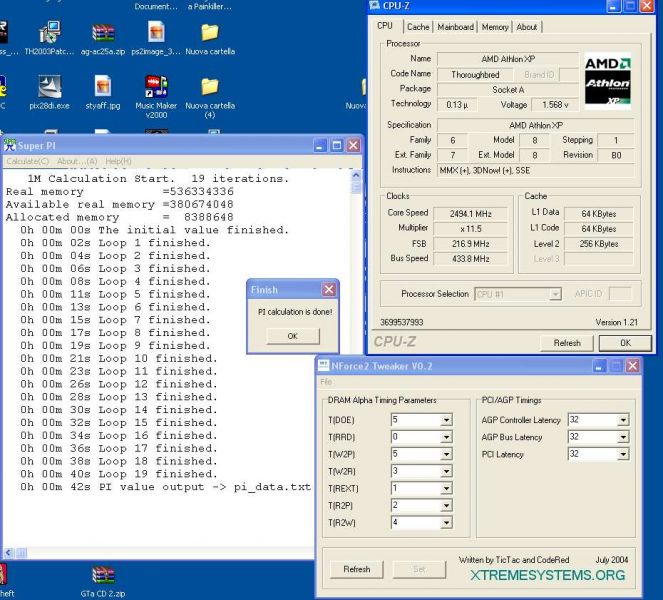This screenshot has width=663, height=600.
Task: Expand the T(R2P) dropdown
Action: [x=446, y=505]
